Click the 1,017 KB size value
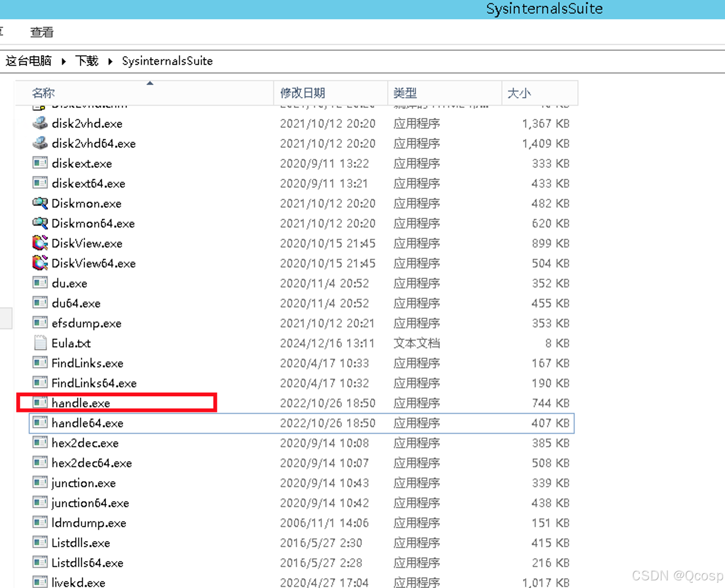The image size is (725, 588). [x=546, y=582]
